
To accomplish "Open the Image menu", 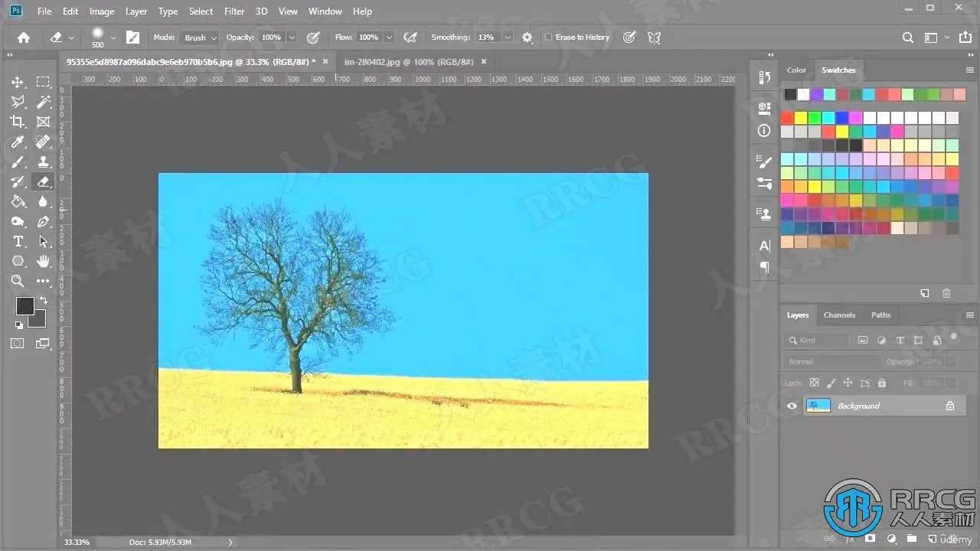I will [102, 11].
